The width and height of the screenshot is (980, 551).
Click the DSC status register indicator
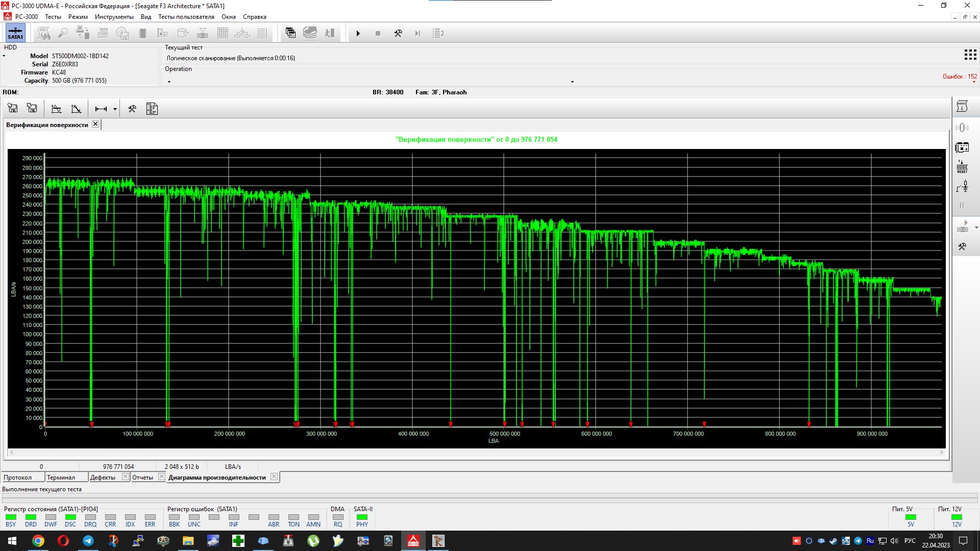pyautogui.click(x=70, y=517)
